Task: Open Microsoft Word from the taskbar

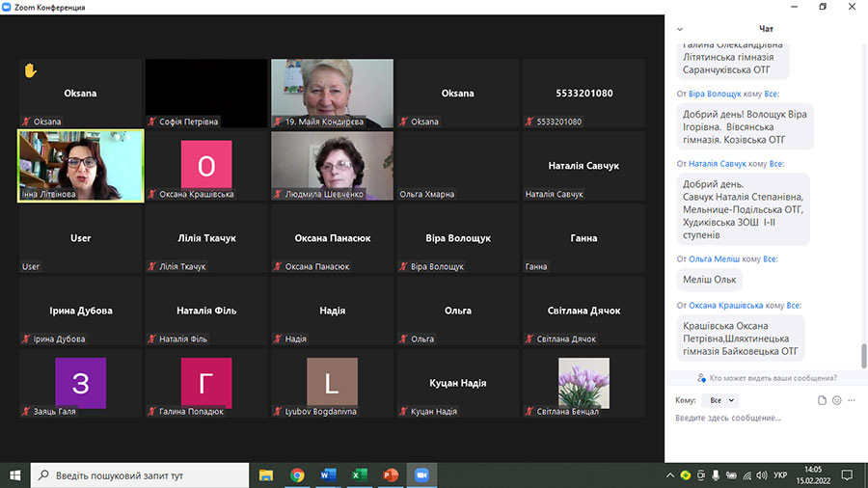Action: point(328,475)
